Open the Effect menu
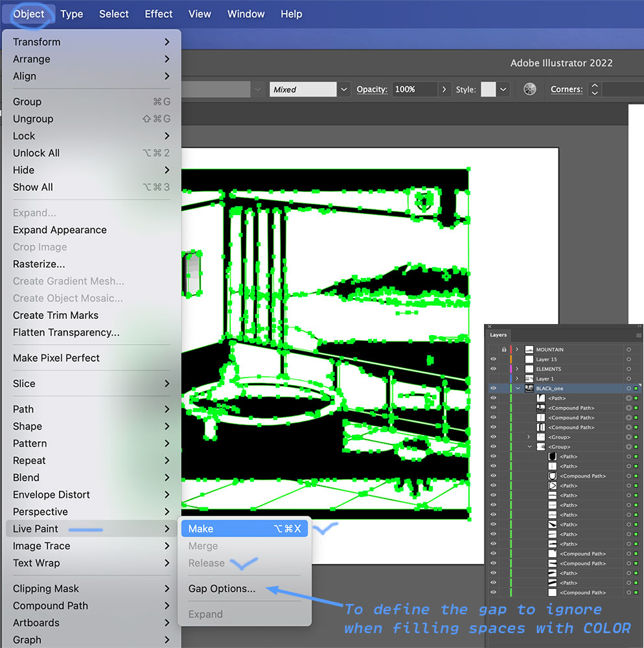Viewport: 644px width, 648px height. pos(158,14)
